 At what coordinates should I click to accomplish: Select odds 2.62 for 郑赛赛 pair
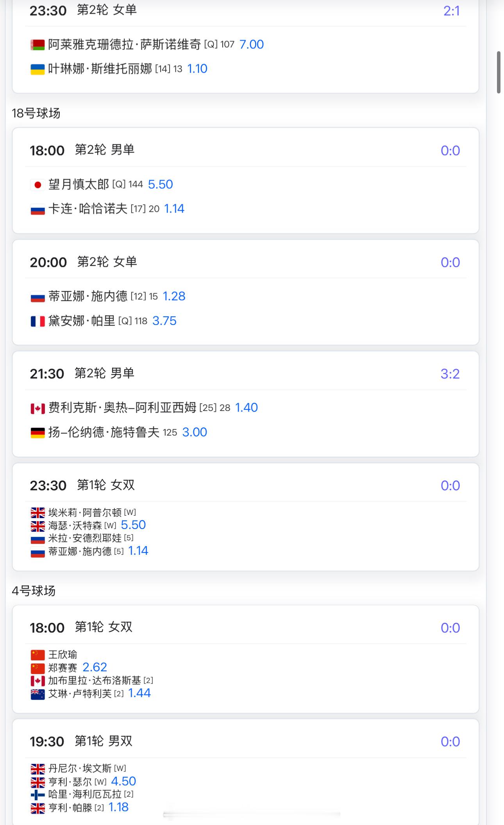[x=95, y=667]
